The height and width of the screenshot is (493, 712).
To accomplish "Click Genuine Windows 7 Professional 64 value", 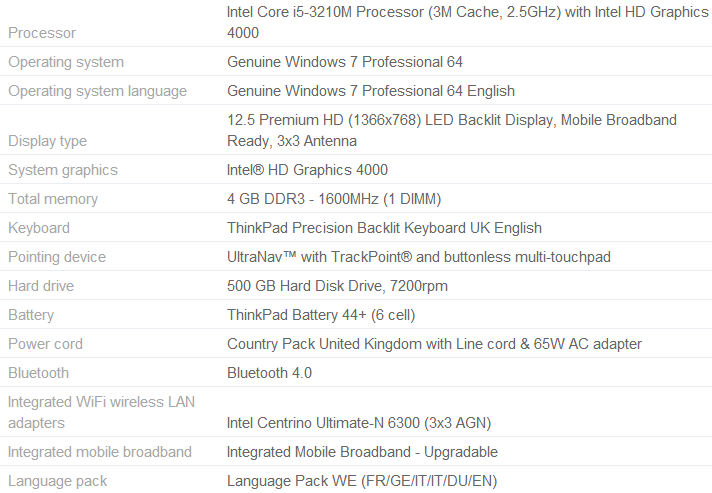I will click(x=345, y=62).
